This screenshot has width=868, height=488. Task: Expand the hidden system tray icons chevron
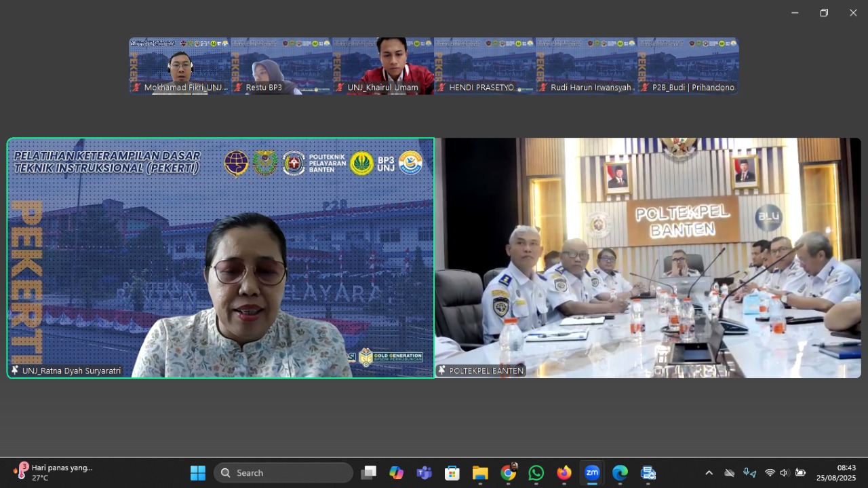(x=709, y=473)
